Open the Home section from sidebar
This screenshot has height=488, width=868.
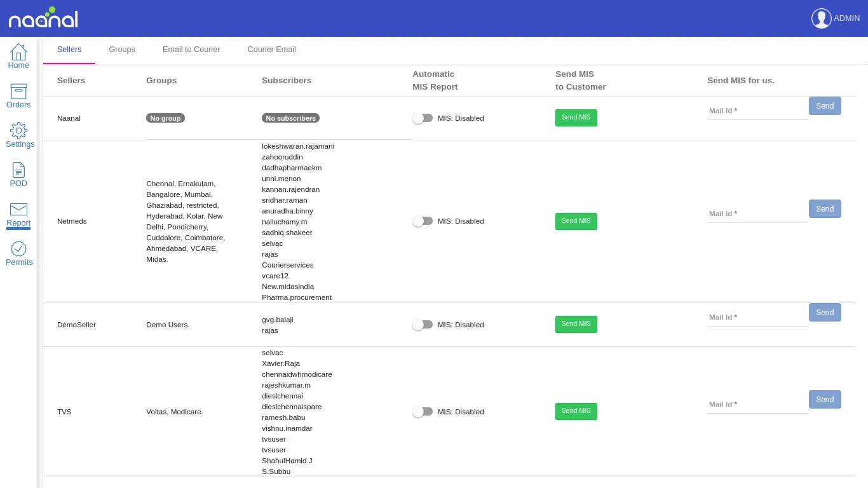click(x=18, y=56)
